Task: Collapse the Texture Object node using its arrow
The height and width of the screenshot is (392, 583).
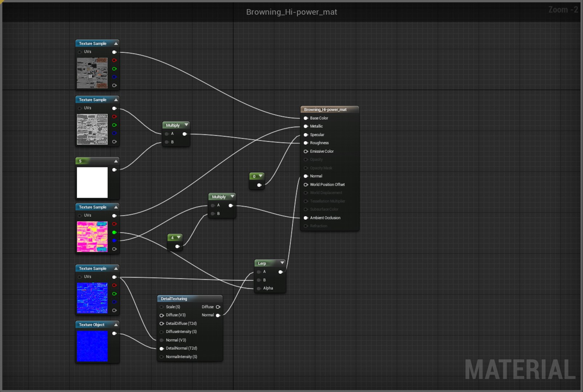Action: (116, 325)
